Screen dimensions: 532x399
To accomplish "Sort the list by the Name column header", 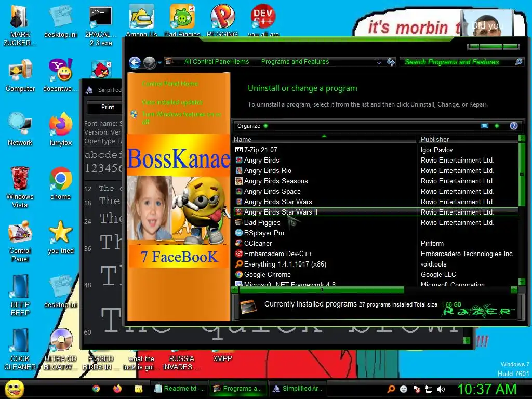I will pyautogui.click(x=324, y=139).
